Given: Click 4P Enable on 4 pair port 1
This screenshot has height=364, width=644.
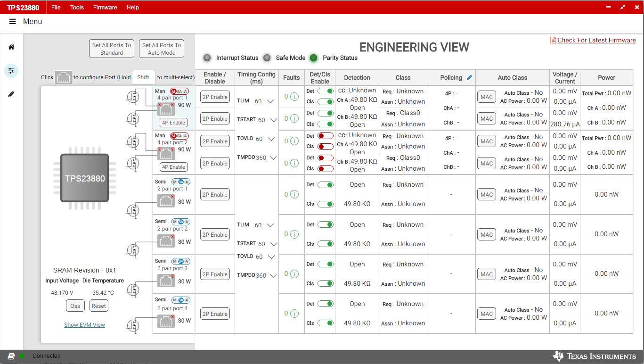Looking at the screenshot, I should point(174,123).
